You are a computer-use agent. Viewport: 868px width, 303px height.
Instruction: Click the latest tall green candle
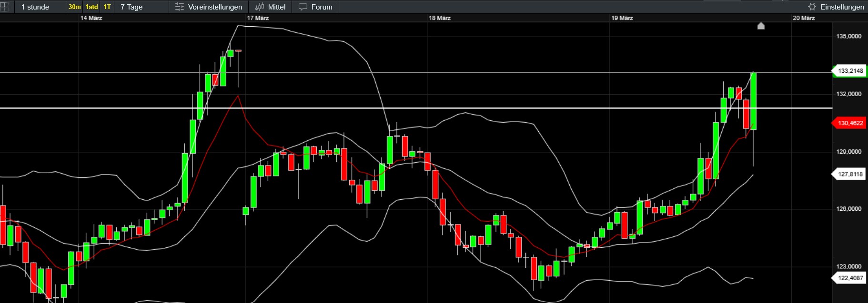point(754,101)
